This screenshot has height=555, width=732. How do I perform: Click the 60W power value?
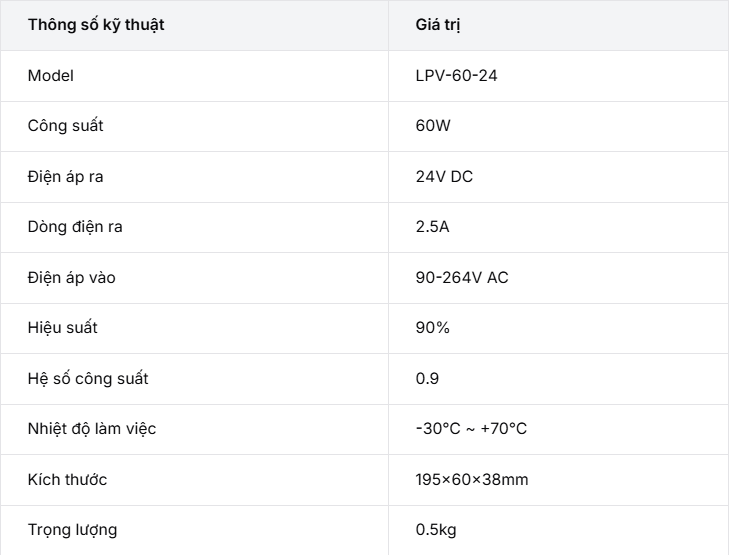433,126
